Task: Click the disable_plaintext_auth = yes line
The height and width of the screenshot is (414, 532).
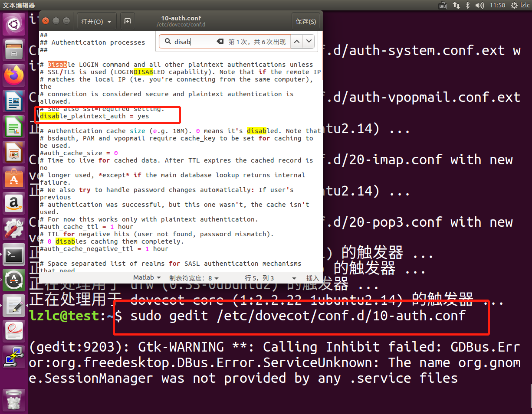Action: [94, 116]
